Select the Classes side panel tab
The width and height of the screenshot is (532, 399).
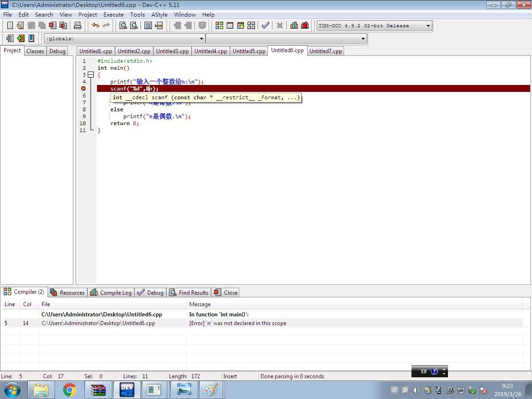pyautogui.click(x=35, y=51)
